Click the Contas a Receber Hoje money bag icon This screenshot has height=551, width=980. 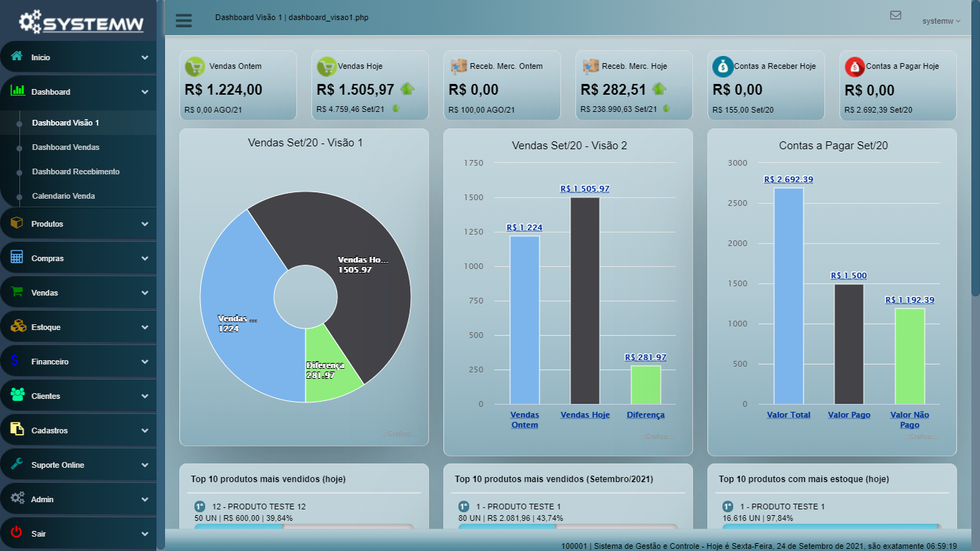click(x=722, y=67)
